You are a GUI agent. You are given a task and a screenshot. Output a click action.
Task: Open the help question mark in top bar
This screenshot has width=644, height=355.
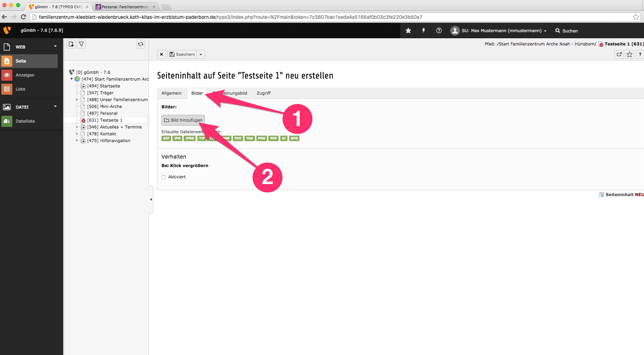click(x=439, y=31)
